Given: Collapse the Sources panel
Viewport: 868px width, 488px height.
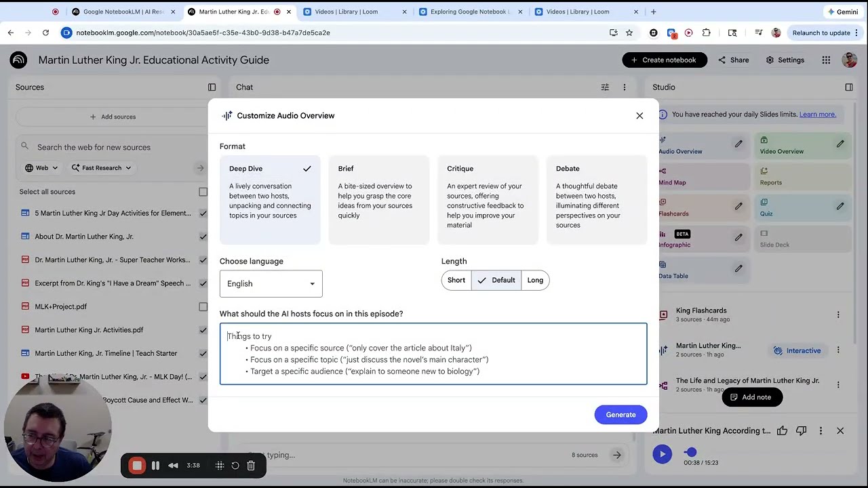Looking at the screenshot, I should tap(212, 87).
